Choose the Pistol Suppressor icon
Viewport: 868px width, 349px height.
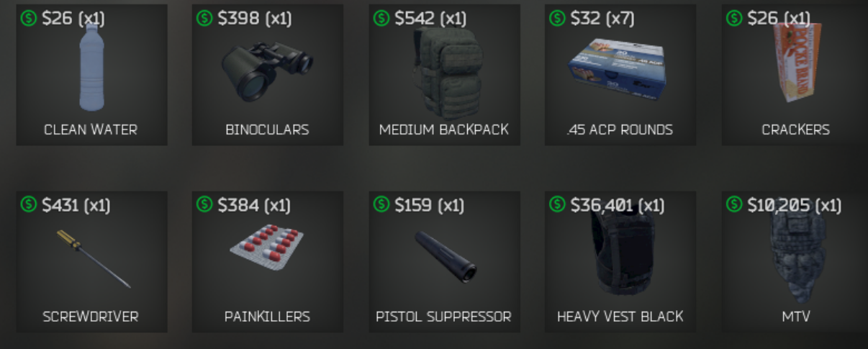(x=446, y=256)
